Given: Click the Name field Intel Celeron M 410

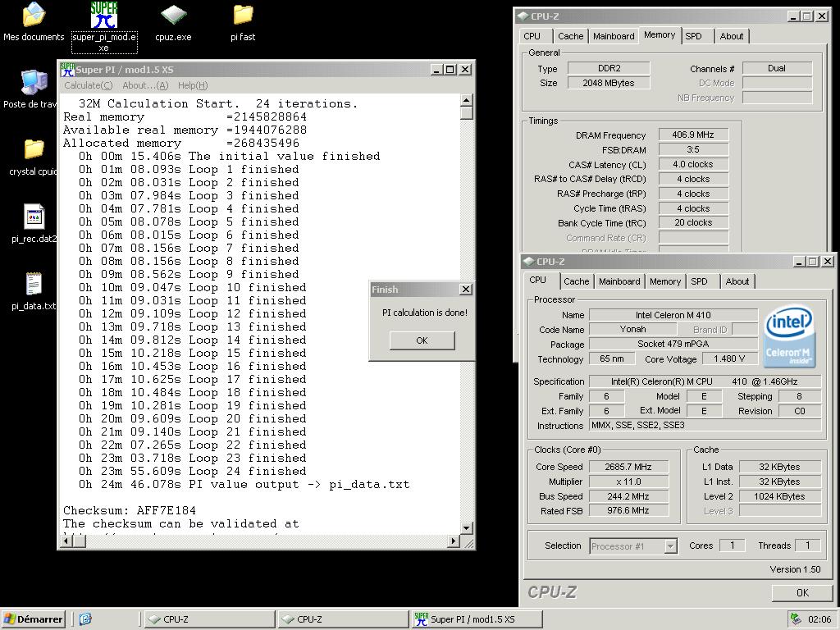Looking at the screenshot, I should point(673,315).
